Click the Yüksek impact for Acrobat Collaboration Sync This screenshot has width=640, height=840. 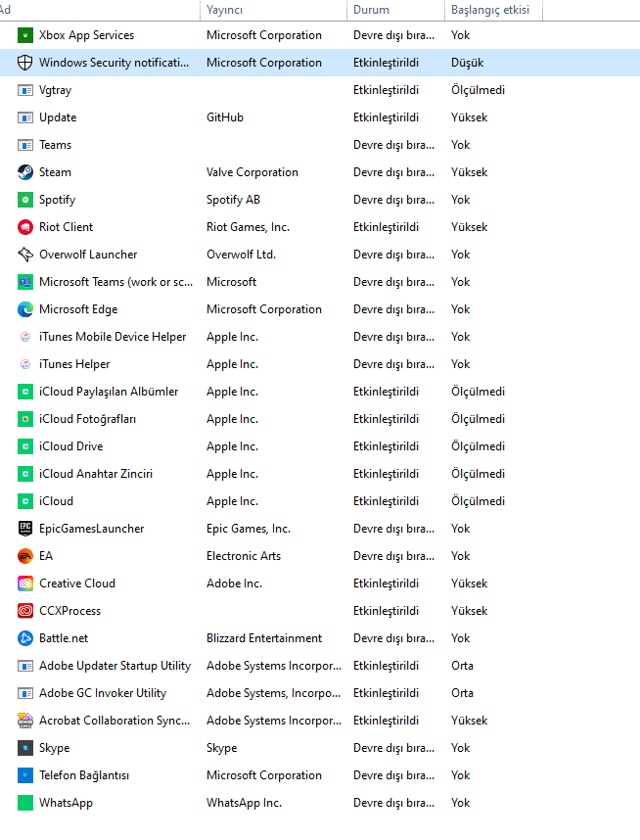(469, 721)
